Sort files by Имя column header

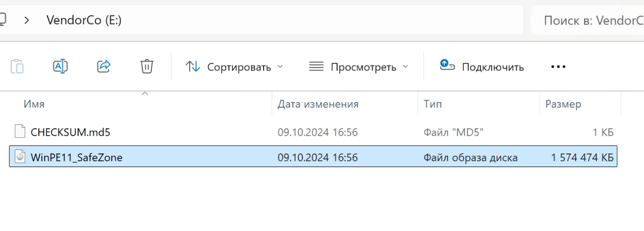click(34, 104)
